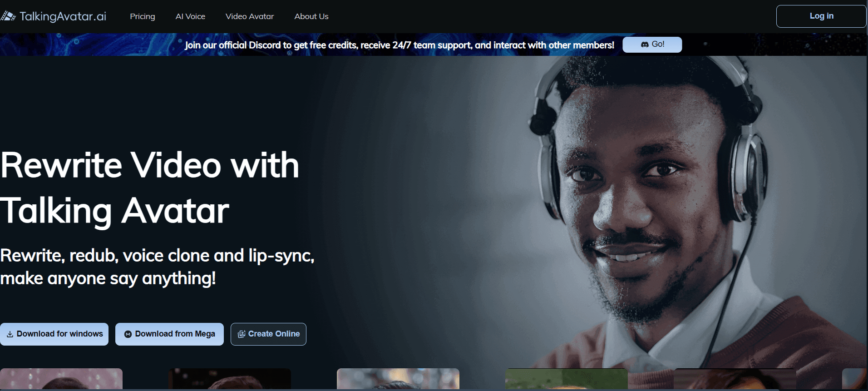868x391 pixels.
Task: Navigate to About Us
Action: [x=311, y=16]
